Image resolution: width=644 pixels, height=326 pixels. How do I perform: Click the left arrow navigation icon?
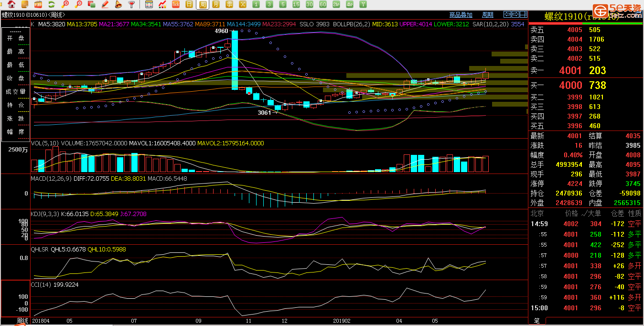click(x=507, y=14)
